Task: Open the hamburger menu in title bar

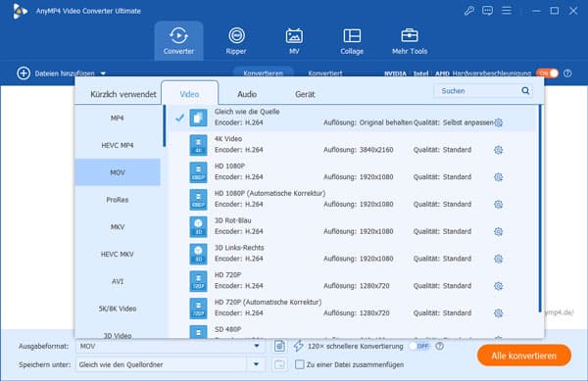Action: [x=507, y=11]
